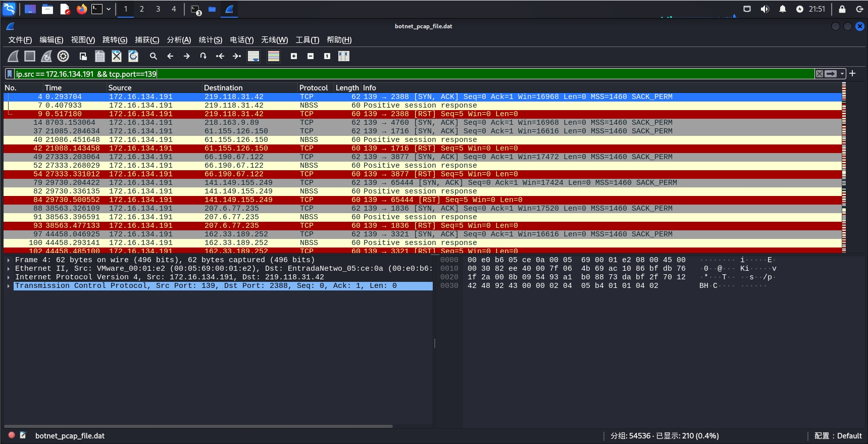Open the 编辑(E) menu
The width and height of the screenshot is (868, 444).
pyautogui.click(x=52, y=40)
